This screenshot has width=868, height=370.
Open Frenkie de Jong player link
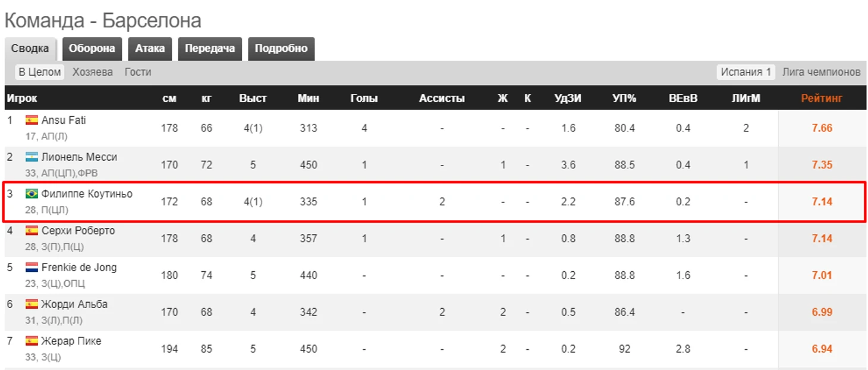79,268
